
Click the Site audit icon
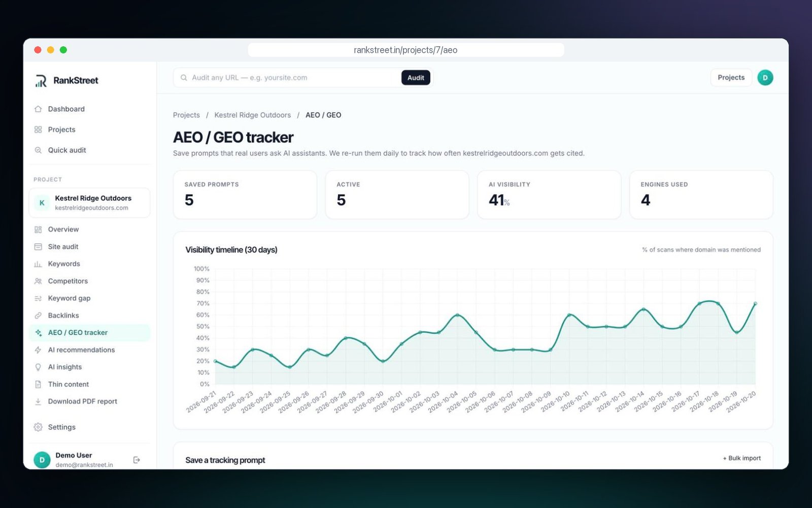tap(38, 247)
